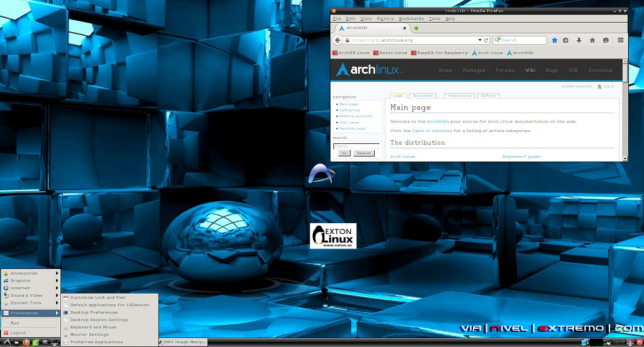Expand the System Tools submenu
This screenshot has height=347, width=644.
pos(31,302)
